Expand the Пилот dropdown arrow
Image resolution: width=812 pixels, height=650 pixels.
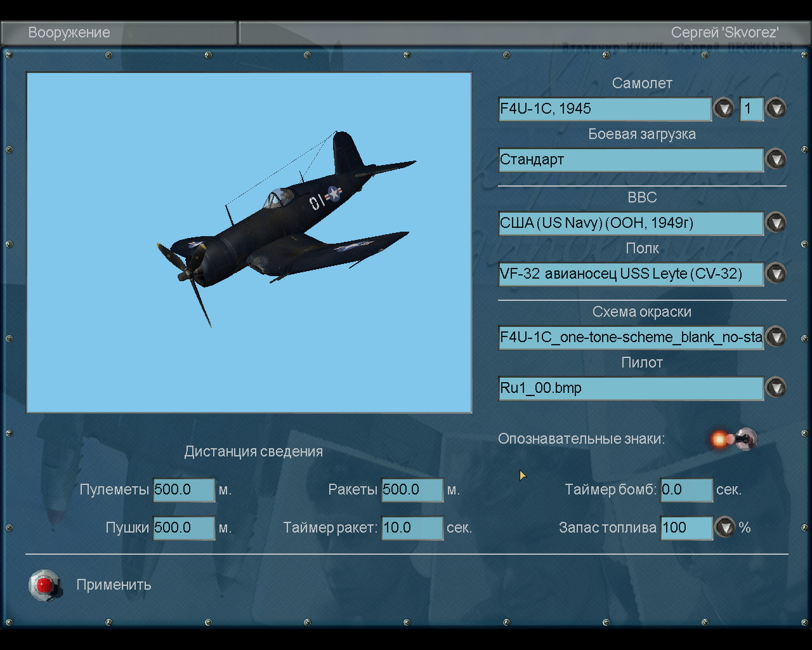[x=776, y=388]
